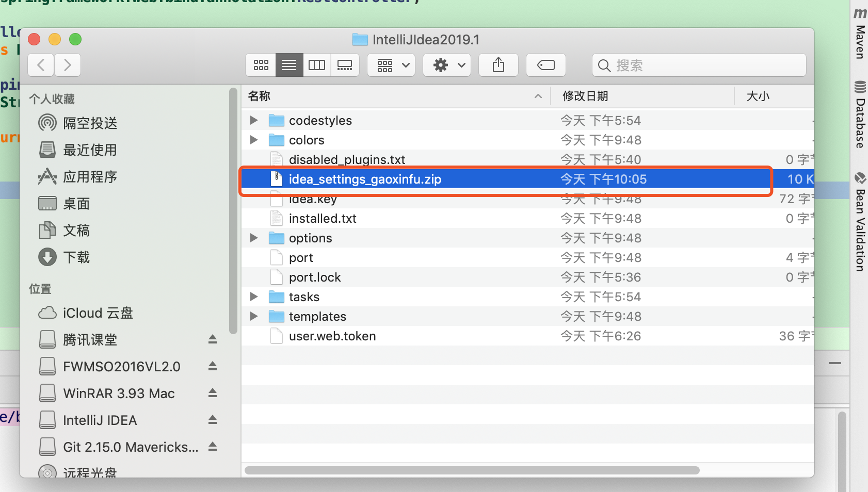
Task: Open the item grouping dropdown
Action: pos(391,65)
